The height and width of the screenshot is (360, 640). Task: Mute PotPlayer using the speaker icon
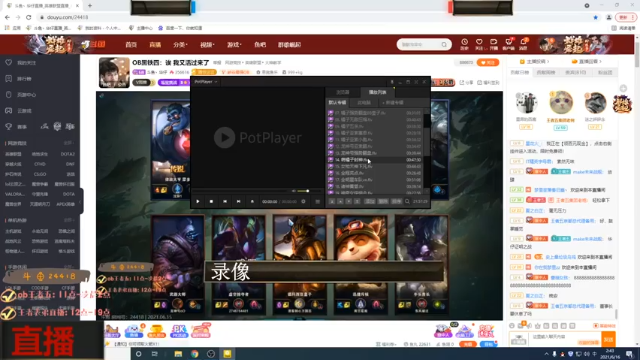(293, 191)
